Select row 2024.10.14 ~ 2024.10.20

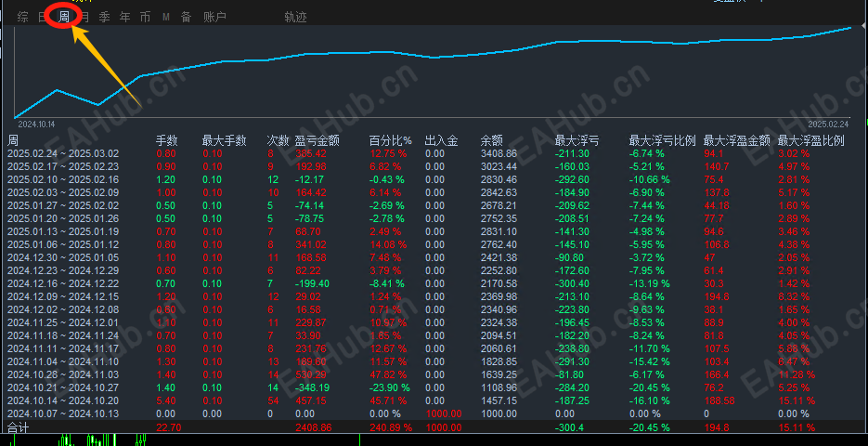434,400
